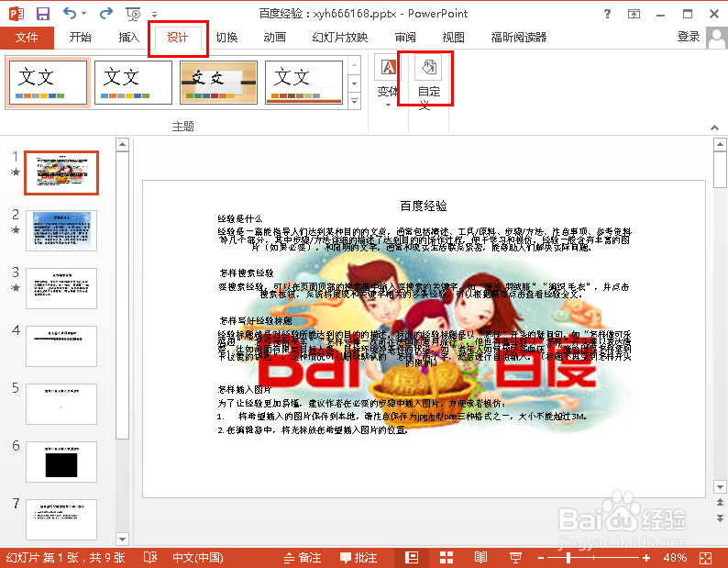Open the 视图 tab
The width and height of the screenshot is (728, 568).
(454, 38)
